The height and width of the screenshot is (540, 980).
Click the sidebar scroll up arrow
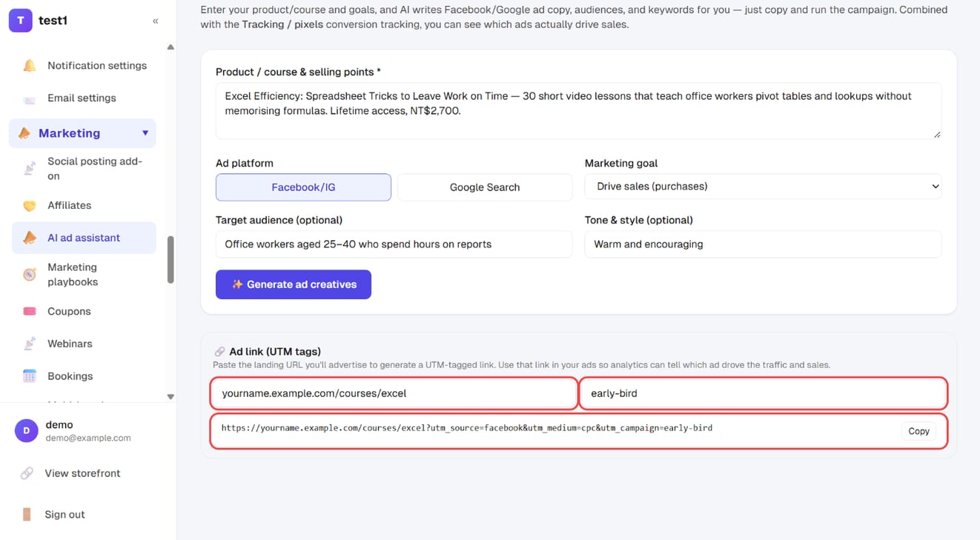point(170,47)
